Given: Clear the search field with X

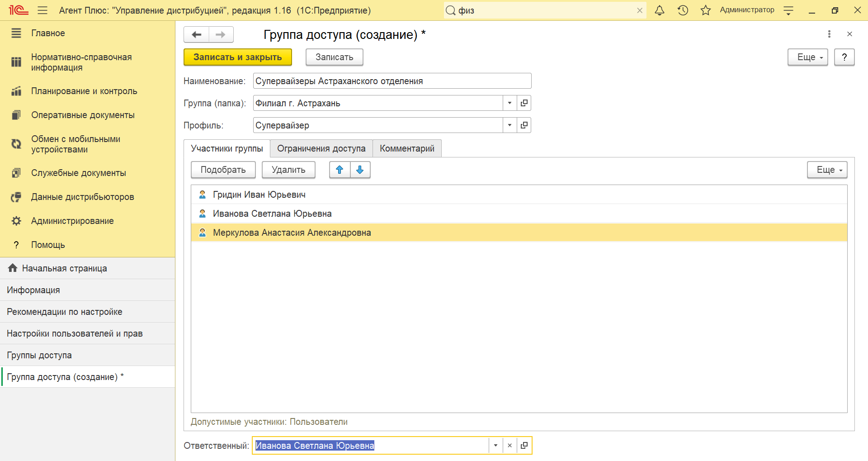Looking at the screenshot, I should (640, 10).
